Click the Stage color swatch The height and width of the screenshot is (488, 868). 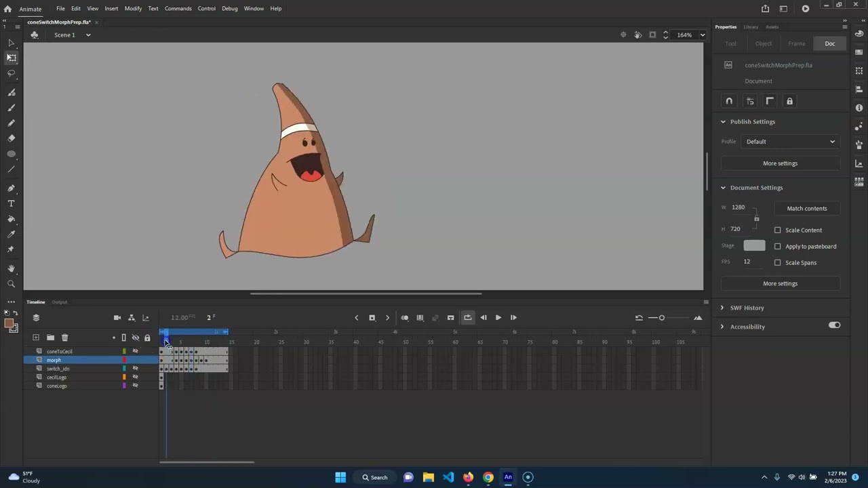point(754,246)
